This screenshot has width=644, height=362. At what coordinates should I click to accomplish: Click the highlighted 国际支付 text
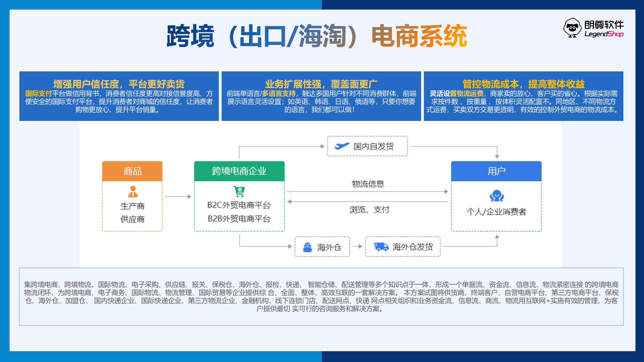38,94
